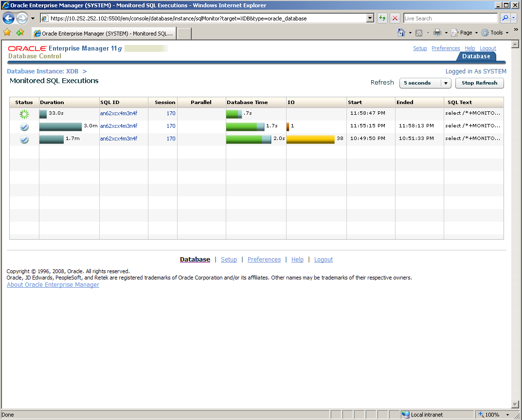Open the Home button dropdown arrow

(x=410, y=33)
